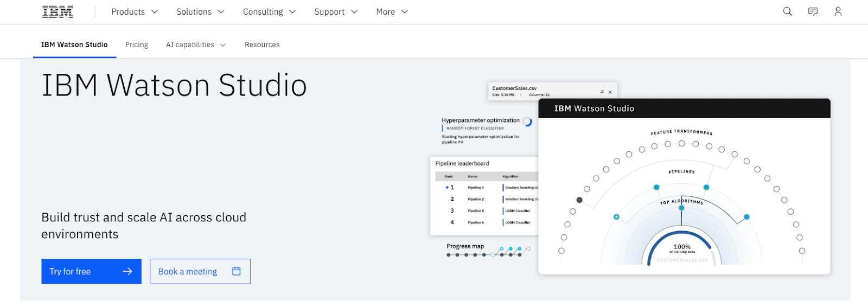Image resolution: width=868 pixels, height=307 pixels.
Task: Click the Name column header
Action: pos(473,176)
